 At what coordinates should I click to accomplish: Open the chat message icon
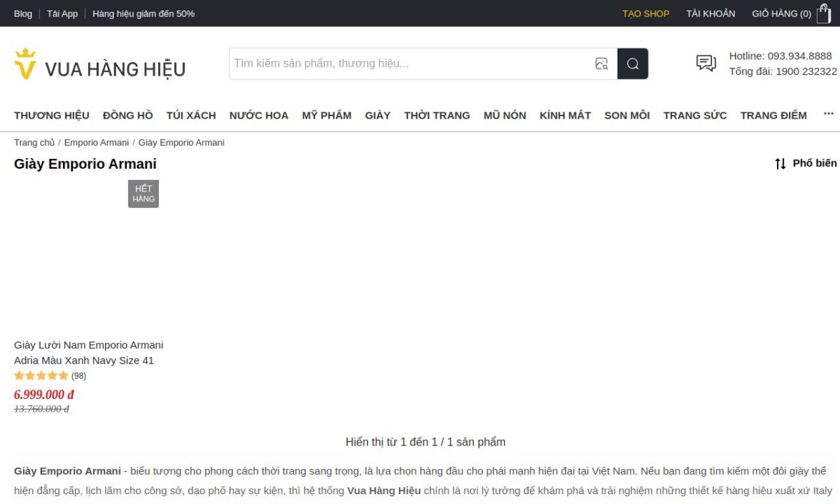(x=706, y=63)
